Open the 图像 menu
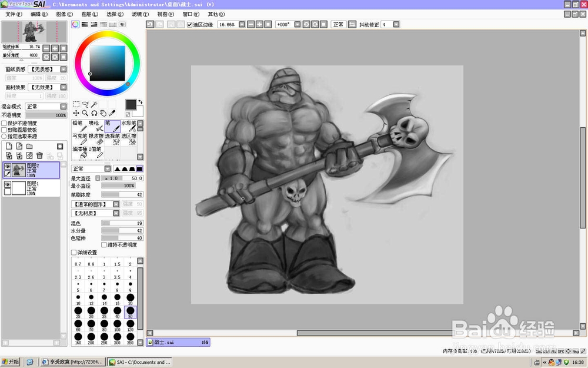 (x=65, y=14)
